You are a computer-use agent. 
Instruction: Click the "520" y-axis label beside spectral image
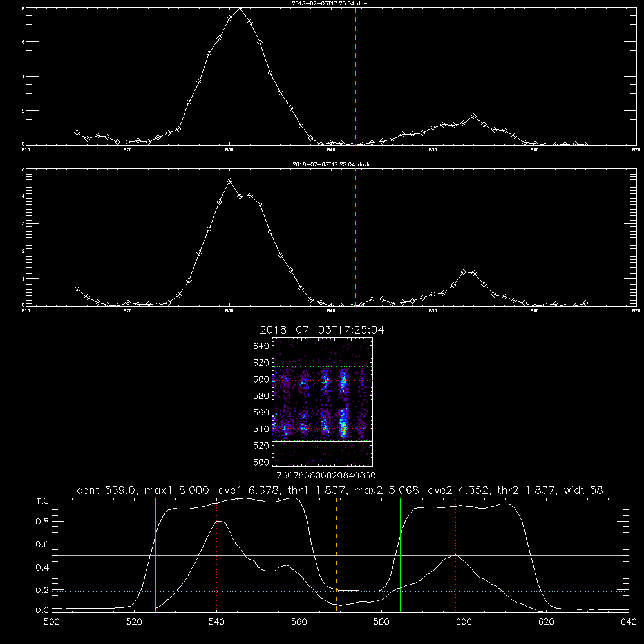pos(261,446)
